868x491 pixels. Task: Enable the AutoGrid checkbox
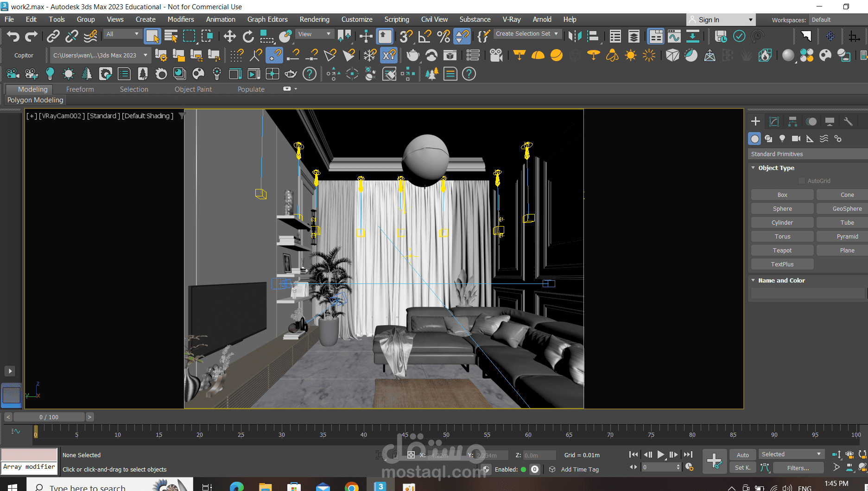(802, 181)
